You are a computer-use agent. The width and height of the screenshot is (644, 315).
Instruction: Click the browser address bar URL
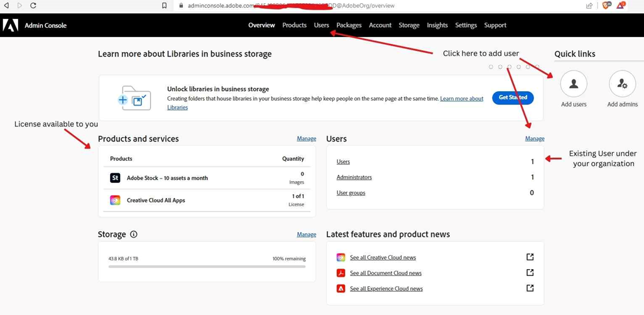pos(291,6)
